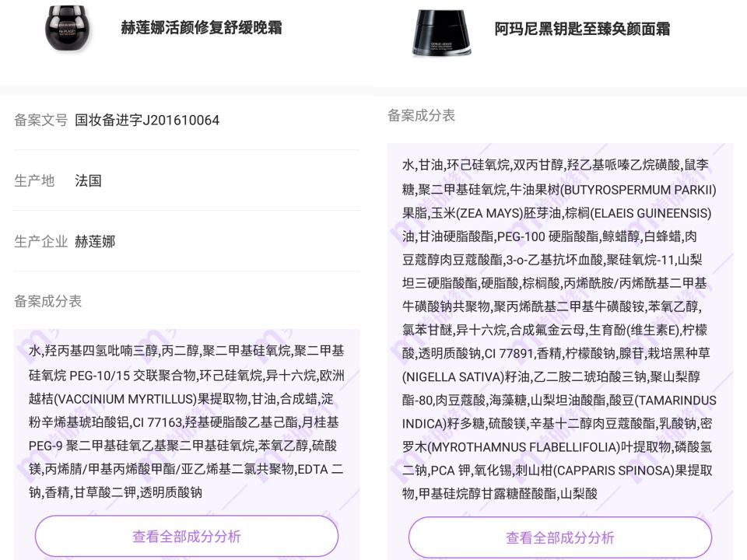Click right 查看全部成分分析 button under Armani ingredients
Image resolution: width=747 pixels, height=560 pixels.
(x=559, y=537)
